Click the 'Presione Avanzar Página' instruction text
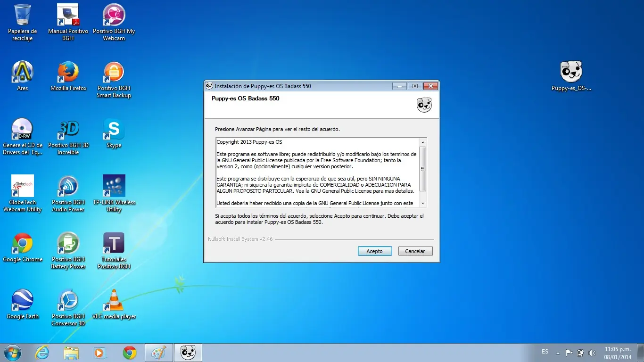 pos(277,129)
